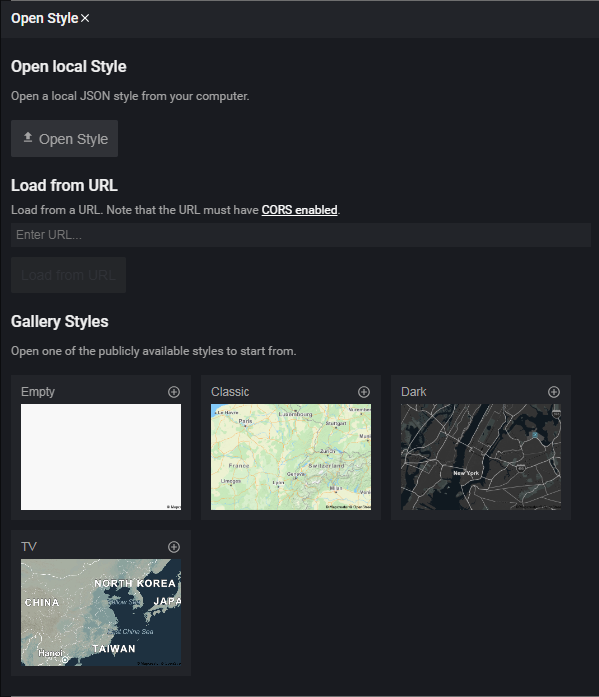Add the Classic gallery style plus icon
The height and width of the screenshot is (697, 599).
pos(364,392)
